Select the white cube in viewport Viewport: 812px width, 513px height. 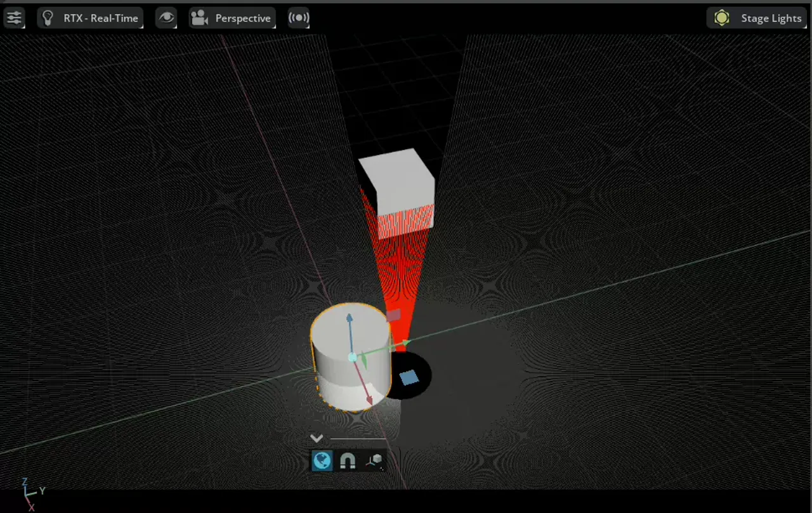[396, 184]
